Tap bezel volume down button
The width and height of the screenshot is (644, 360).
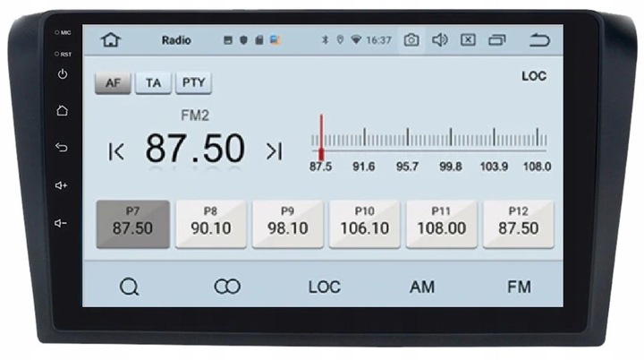tap(61, 223)
